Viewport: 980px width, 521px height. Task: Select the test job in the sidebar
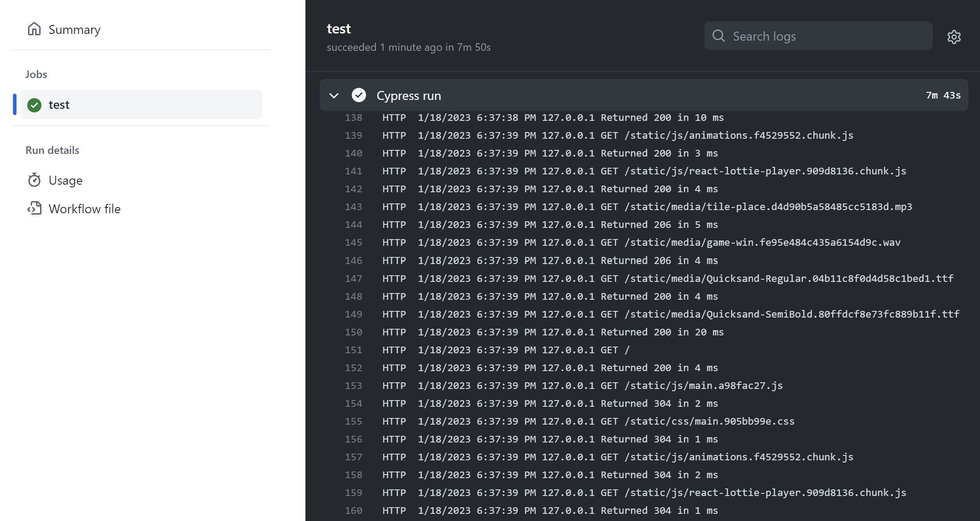pos(59,104)
